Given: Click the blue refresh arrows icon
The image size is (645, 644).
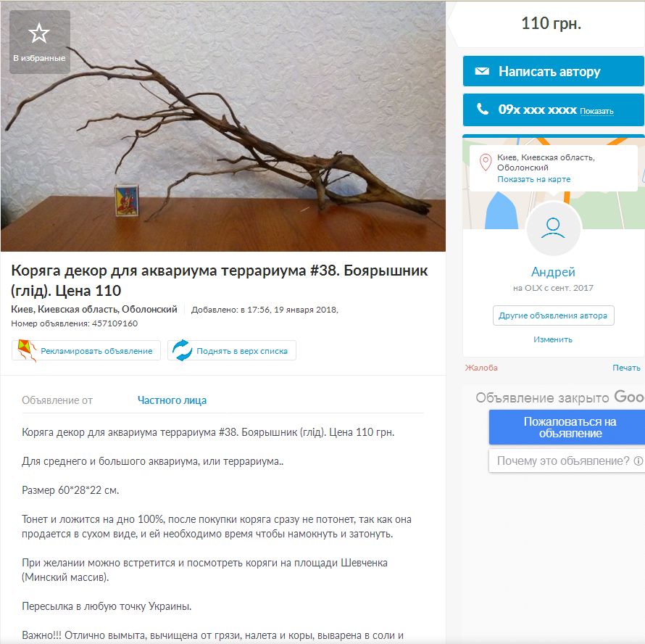Looking at the screenshot, I should [182, 350].
